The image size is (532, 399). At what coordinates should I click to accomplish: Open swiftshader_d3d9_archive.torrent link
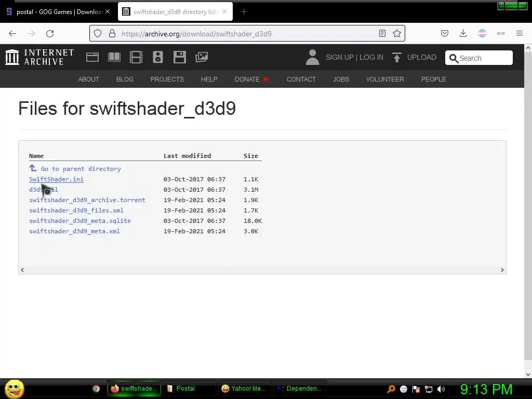point(87,200)
